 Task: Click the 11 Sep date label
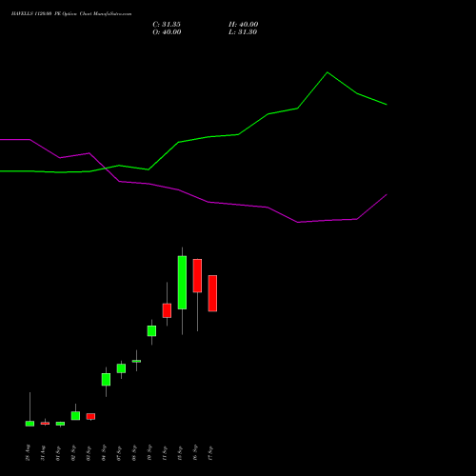165,452
